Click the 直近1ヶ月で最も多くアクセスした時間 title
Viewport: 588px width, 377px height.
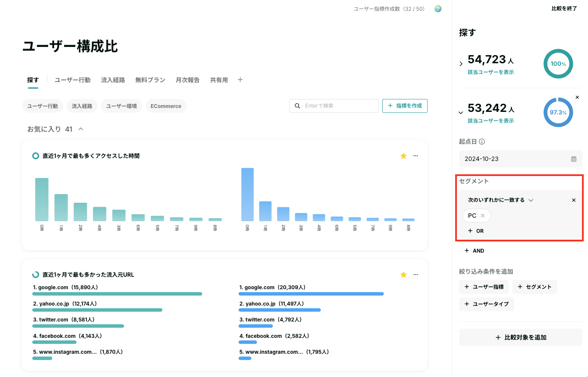tap(91, 156)
